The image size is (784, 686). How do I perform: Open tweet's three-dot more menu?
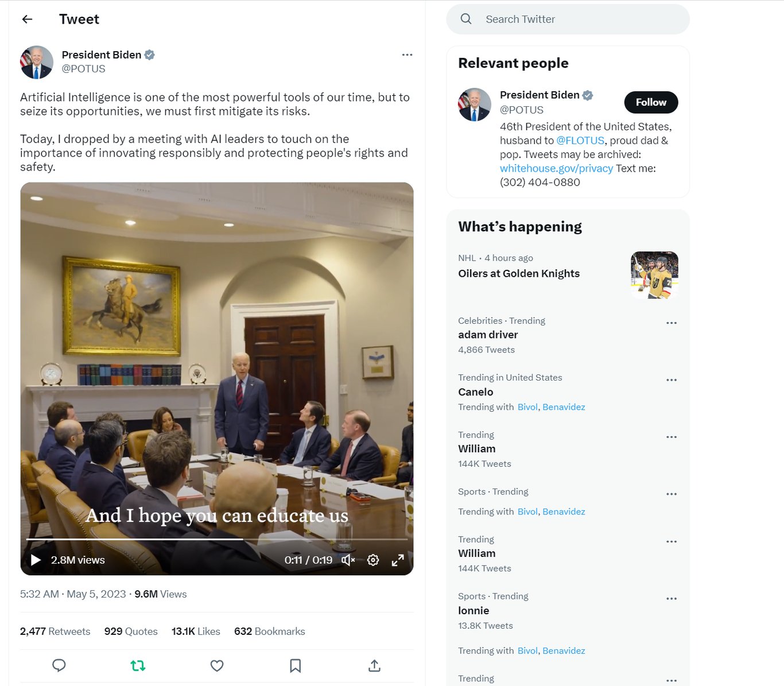407,55
